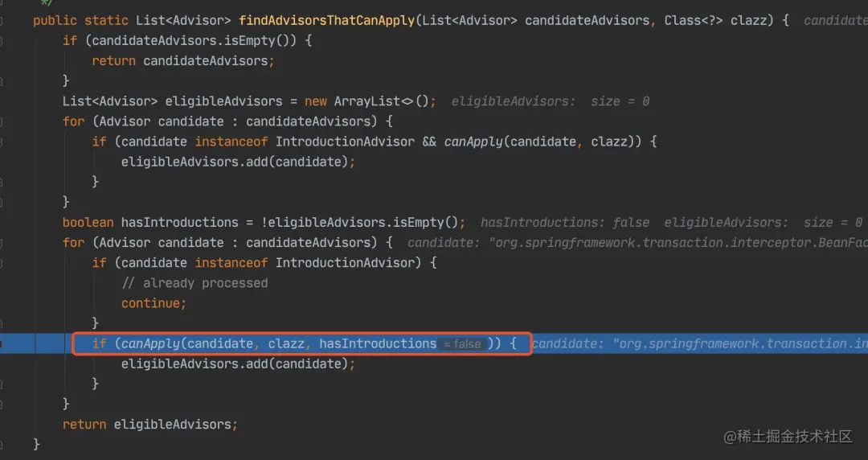Click the 'return candidateAdvisors;' statement
Viewport: 868px width, 460px height.
click(183, 61)
